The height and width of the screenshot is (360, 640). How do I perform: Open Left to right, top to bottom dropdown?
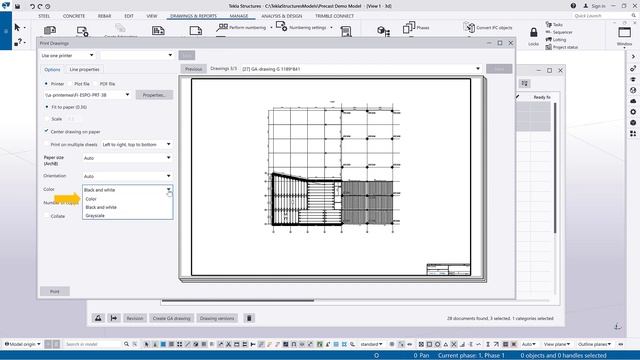[136, 144]
